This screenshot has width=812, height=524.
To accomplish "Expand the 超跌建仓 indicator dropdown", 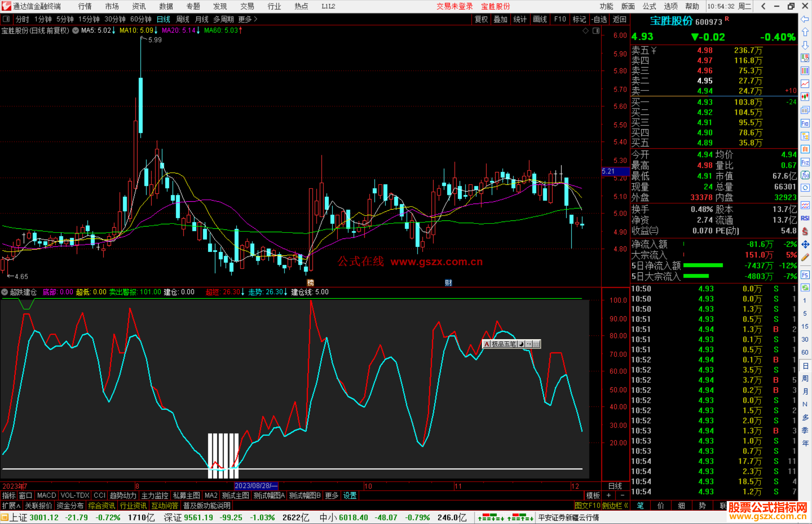I will (5, 292).
